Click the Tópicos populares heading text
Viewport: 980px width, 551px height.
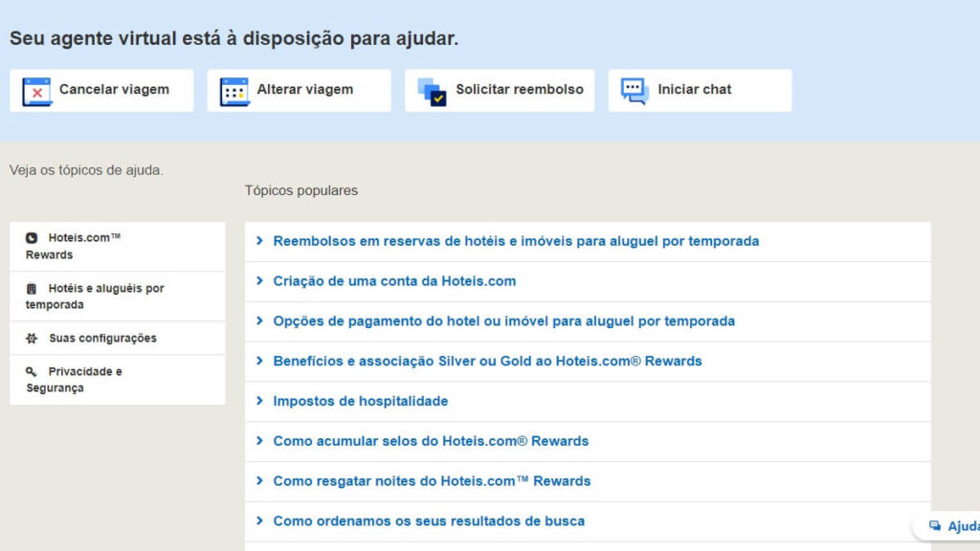301,190
